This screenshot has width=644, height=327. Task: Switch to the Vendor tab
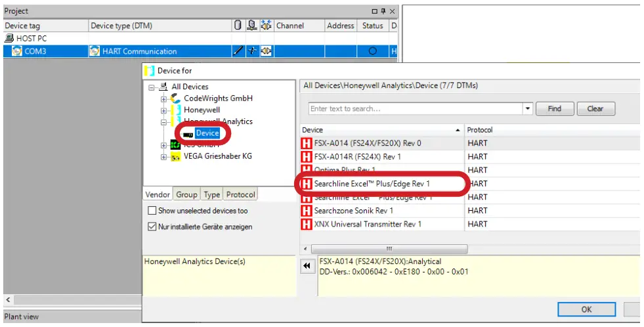tap(158, 194)
